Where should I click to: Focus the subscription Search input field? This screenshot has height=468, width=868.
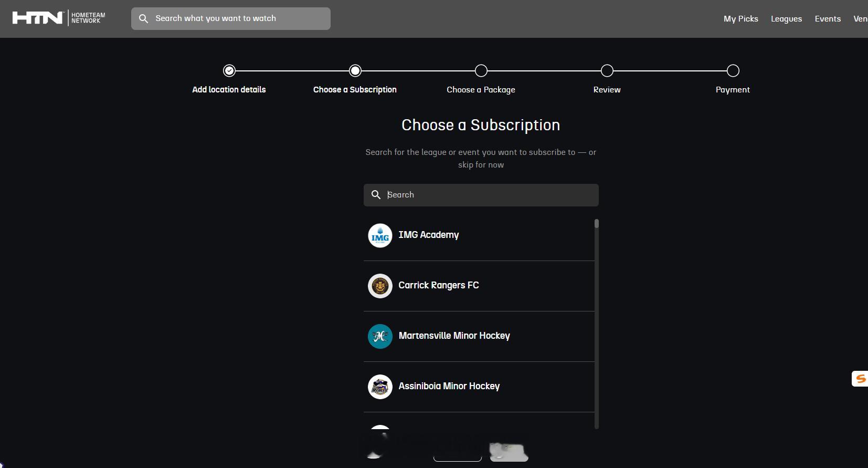pos(481,195)
